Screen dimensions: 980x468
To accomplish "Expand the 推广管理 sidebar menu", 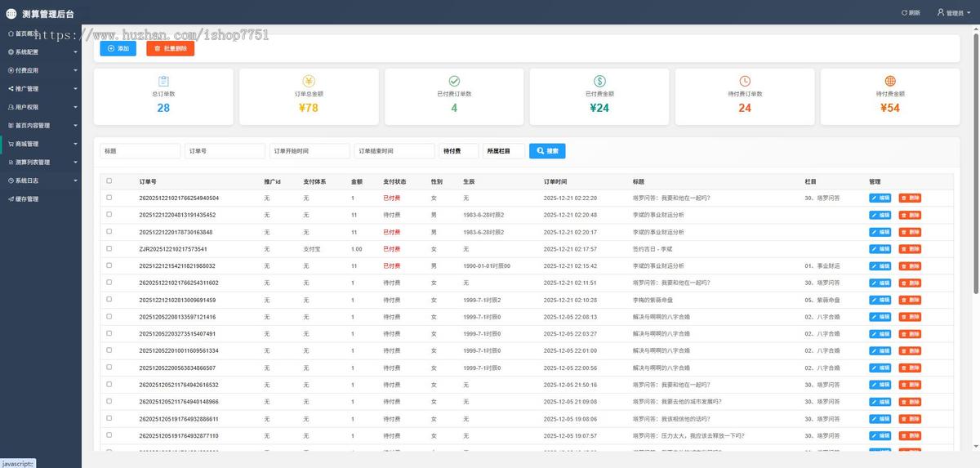I will pyautogui.click(x=41, y=88).
